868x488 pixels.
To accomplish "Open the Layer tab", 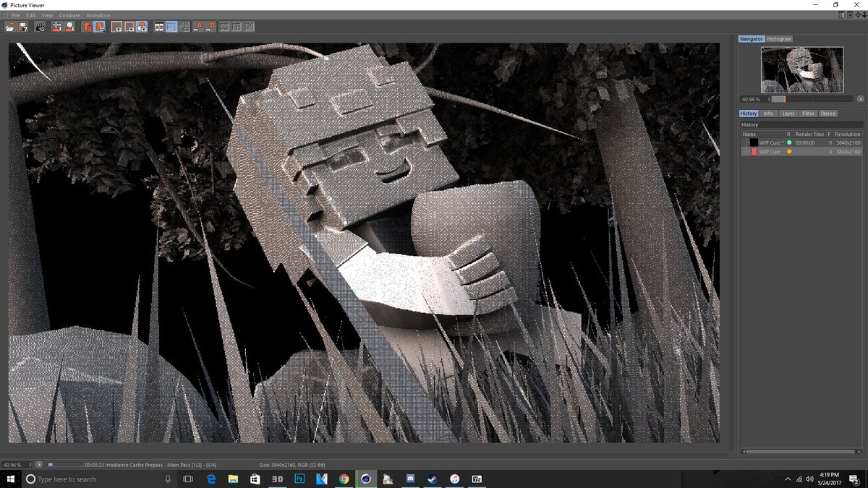I will click(788, 114).
